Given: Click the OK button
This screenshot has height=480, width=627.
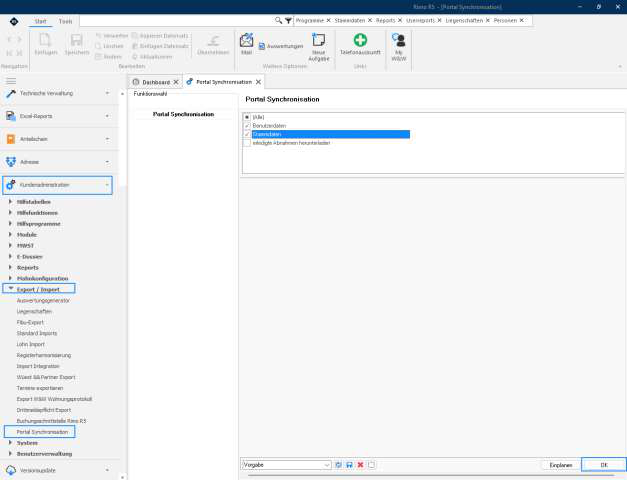Looking at the screenshot, I should pos(604,465).
